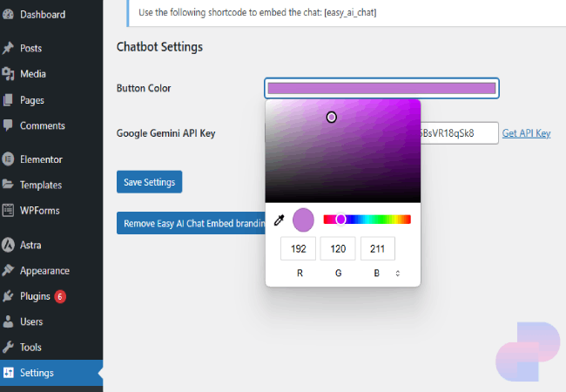Click the Elementor circle icon
The height and width of the screenshot is (392, 566).
[x=8, y=159]
